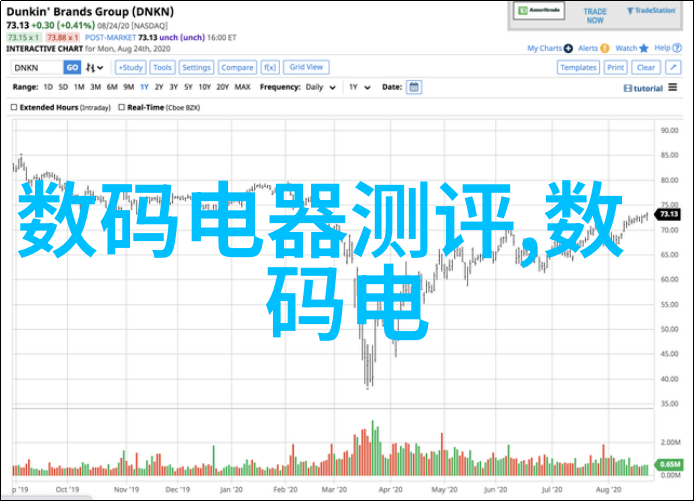The width and height of the screenshot is (695, 502).
Task: Click the 73.13 price marker on the axis
Action: pyautogui.click(x=668, y=214)
